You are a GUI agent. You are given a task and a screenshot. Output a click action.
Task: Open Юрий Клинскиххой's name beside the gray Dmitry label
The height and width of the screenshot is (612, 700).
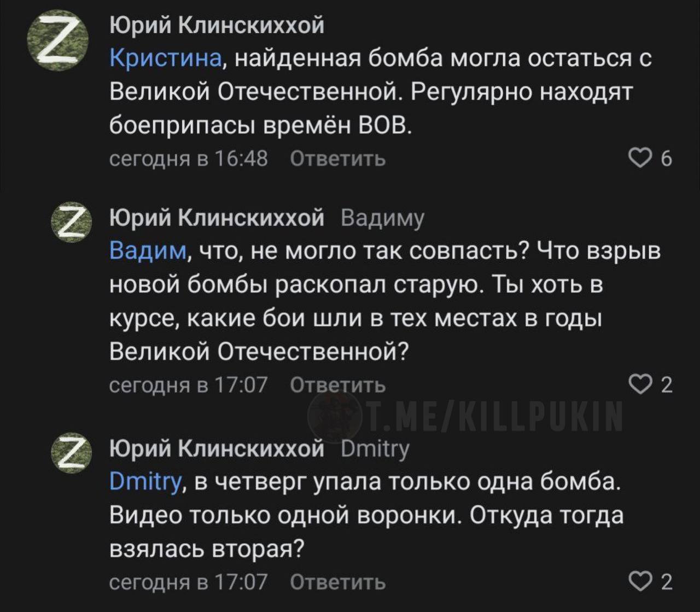(217, 449)
